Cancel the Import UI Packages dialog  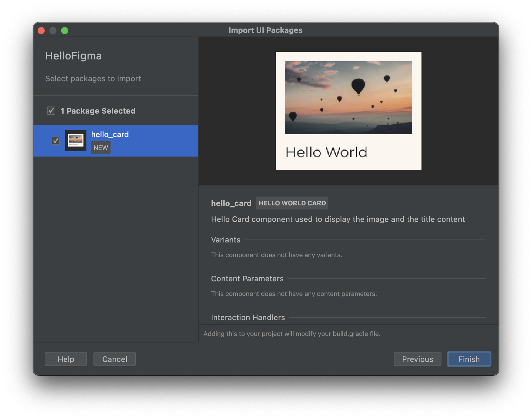pyautogui.click(x=115, y=359)
